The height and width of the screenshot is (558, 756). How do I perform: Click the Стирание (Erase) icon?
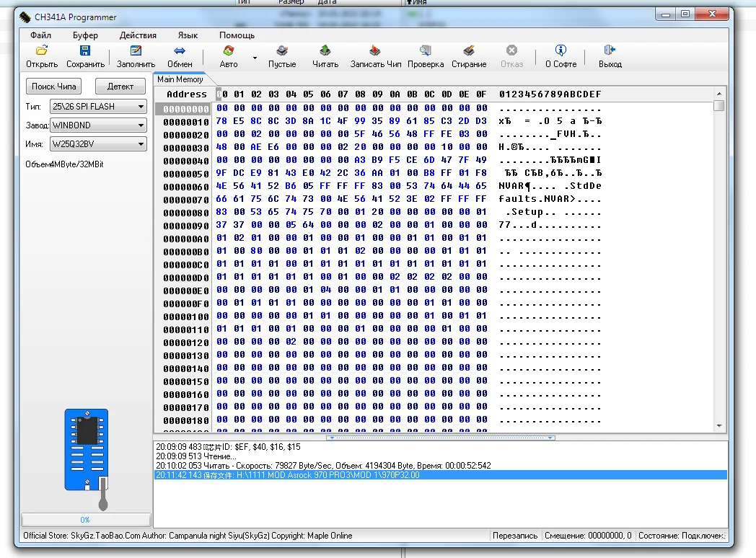point(469,51)
